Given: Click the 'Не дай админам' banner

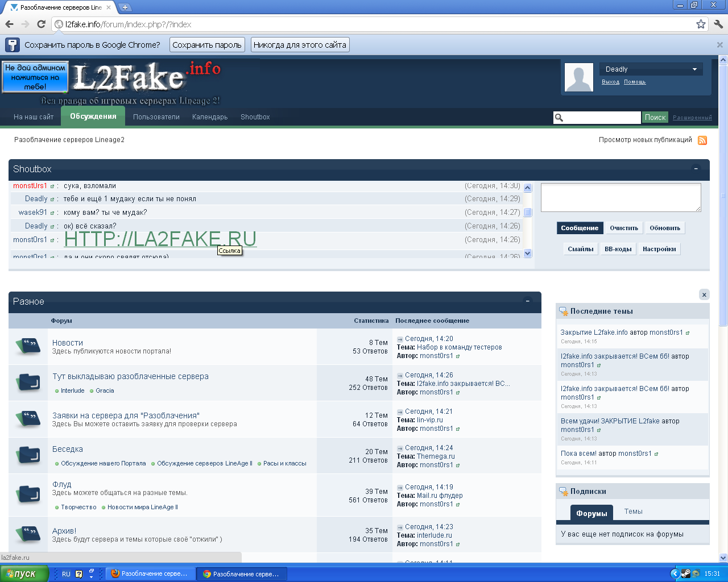Looking at the screenshot, I should (x=35, y=77).
